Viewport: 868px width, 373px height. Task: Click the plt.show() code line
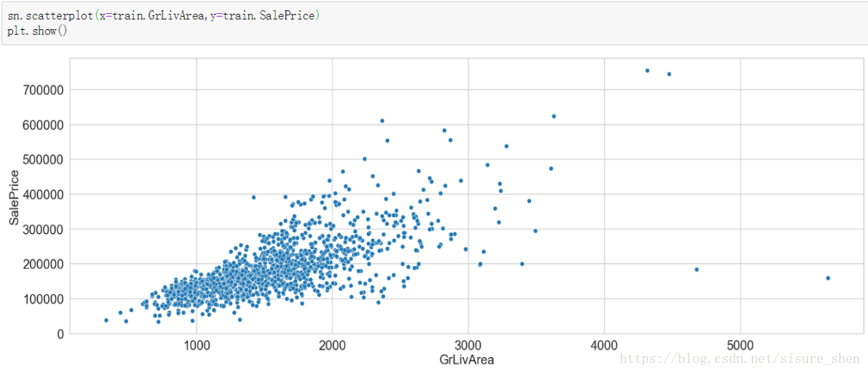tap(37, 31)
